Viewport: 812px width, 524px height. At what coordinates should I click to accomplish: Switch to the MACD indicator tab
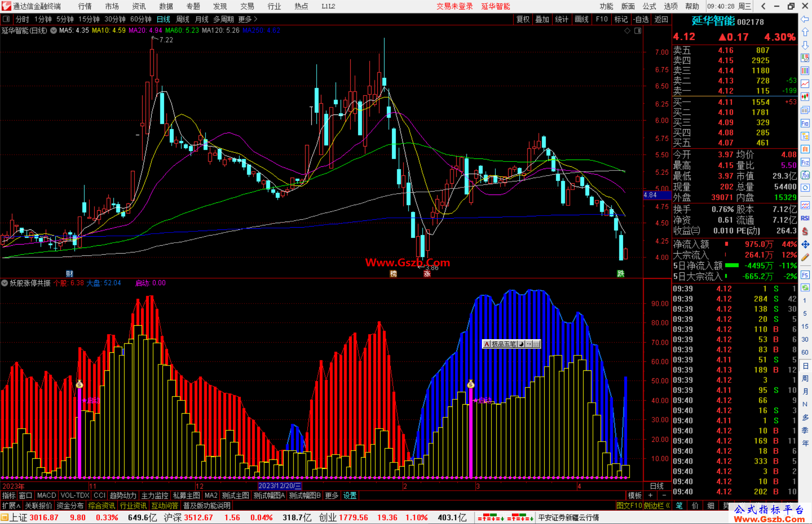pyautogui.click(x=47, y=496)
